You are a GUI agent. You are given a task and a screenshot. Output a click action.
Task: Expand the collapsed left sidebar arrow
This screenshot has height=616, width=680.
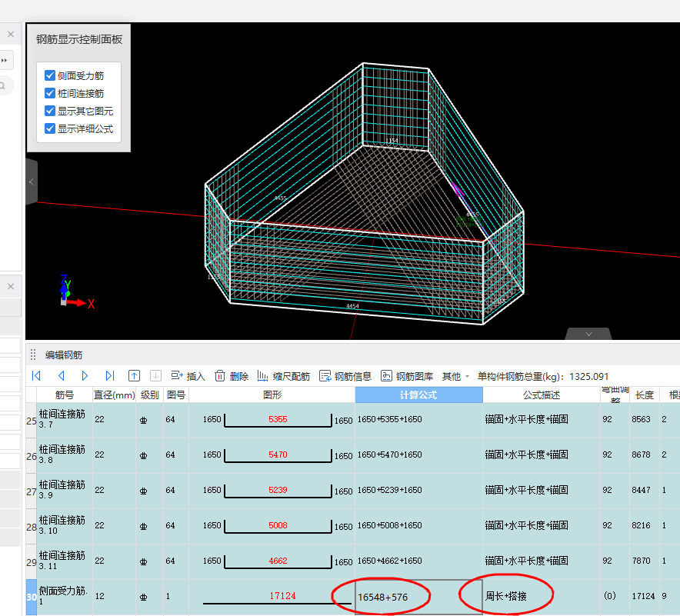tap(32, 181)
